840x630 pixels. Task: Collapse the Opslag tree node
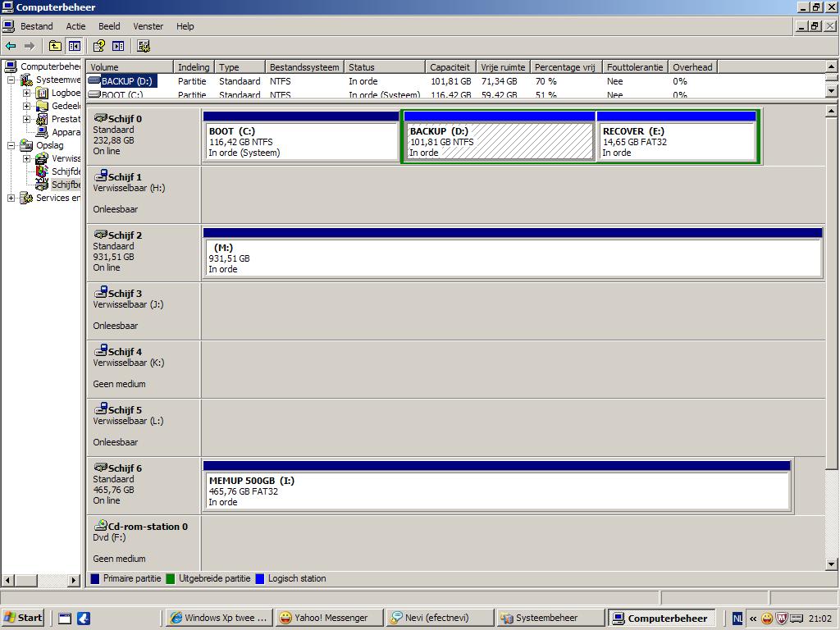pos(11,146)
